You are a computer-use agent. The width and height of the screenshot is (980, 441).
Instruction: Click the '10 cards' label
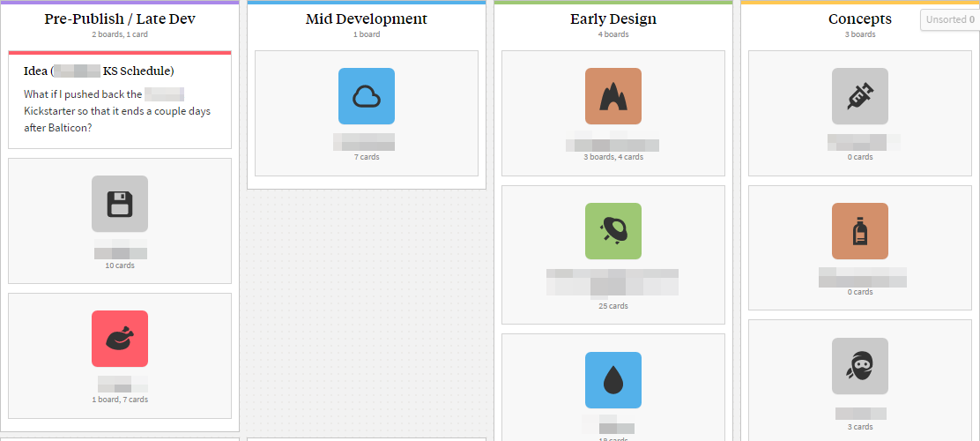[x=120, y=265]
